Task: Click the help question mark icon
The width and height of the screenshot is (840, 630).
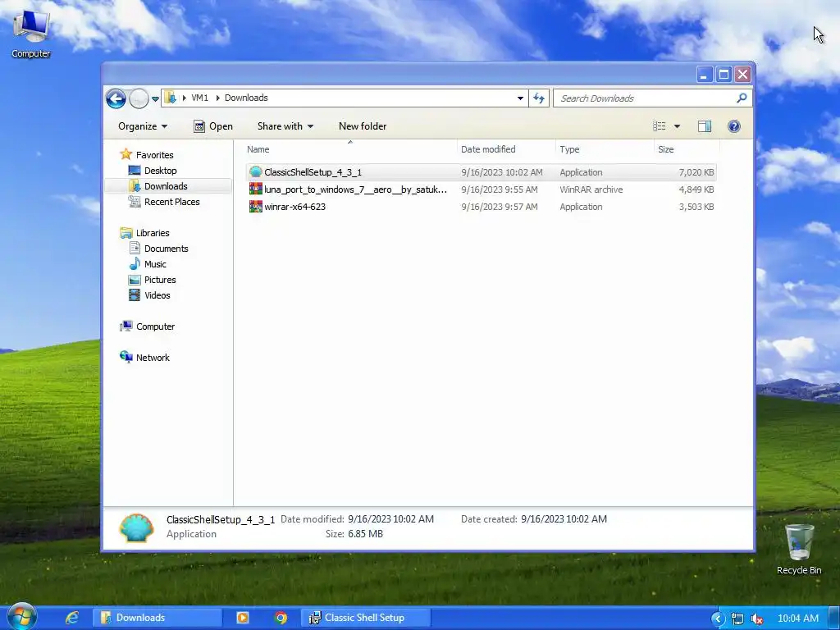Action: click(734, 126)
